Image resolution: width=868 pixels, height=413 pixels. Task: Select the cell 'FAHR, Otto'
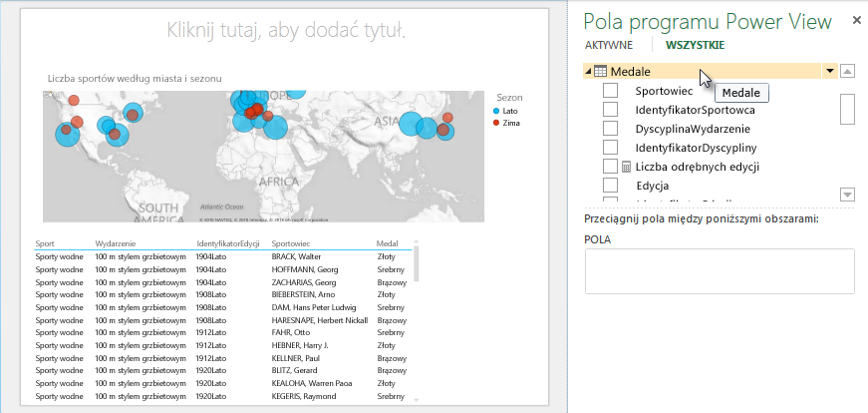pyautogui.click(x=291, y=332)
